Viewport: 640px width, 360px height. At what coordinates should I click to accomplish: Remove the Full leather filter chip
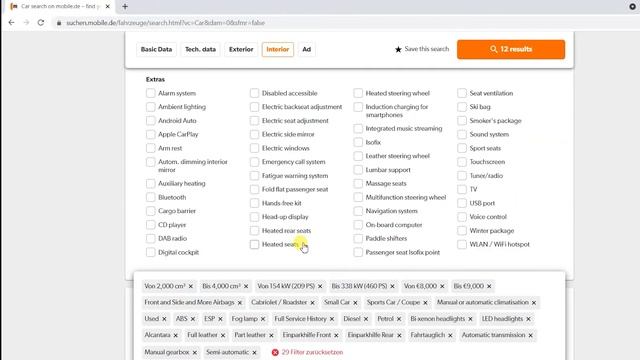click(223, 336)
